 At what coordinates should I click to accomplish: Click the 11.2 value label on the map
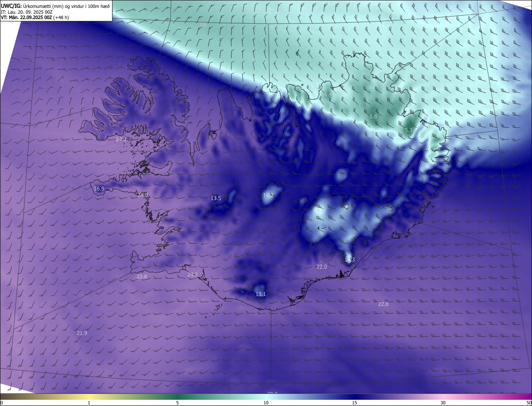[268, 195]
